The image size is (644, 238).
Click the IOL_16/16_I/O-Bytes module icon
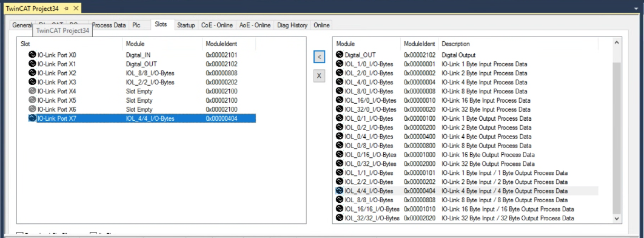339,209
